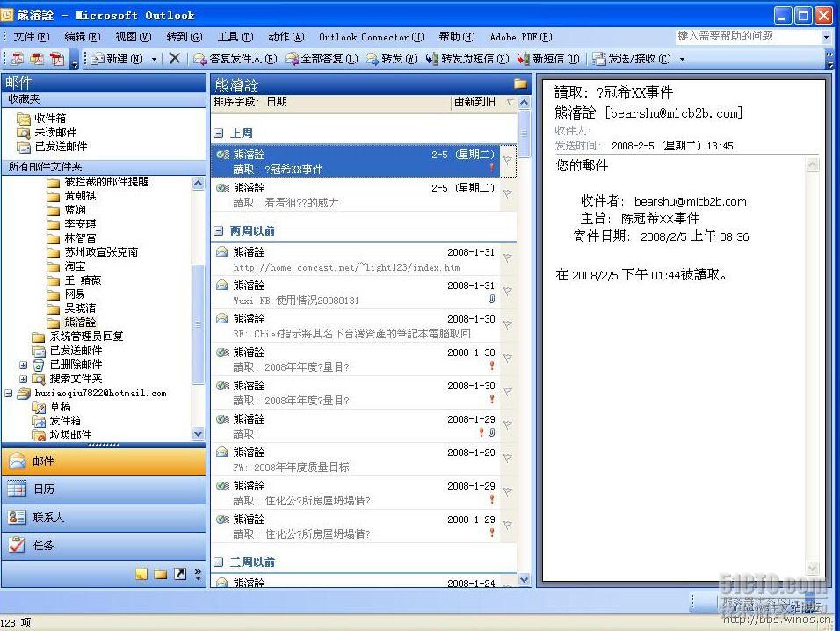Click the help question input box

tap(748, 36)
